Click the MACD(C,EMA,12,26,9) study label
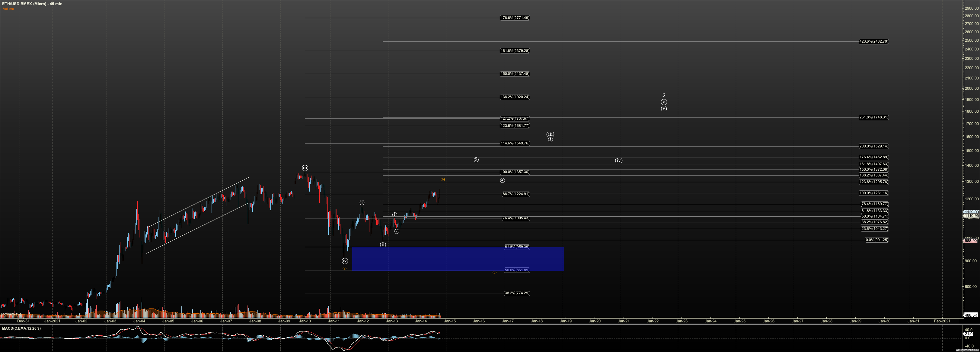 click(21, 328)
